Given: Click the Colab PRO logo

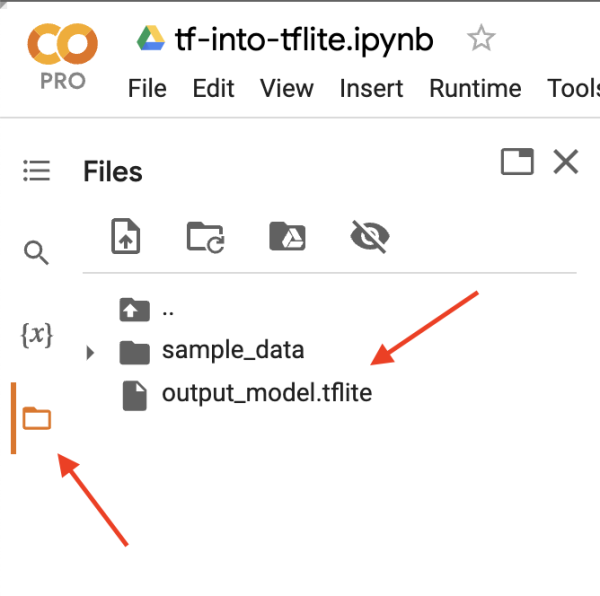Looking at the screenshot, I should (x=63, y=55).
